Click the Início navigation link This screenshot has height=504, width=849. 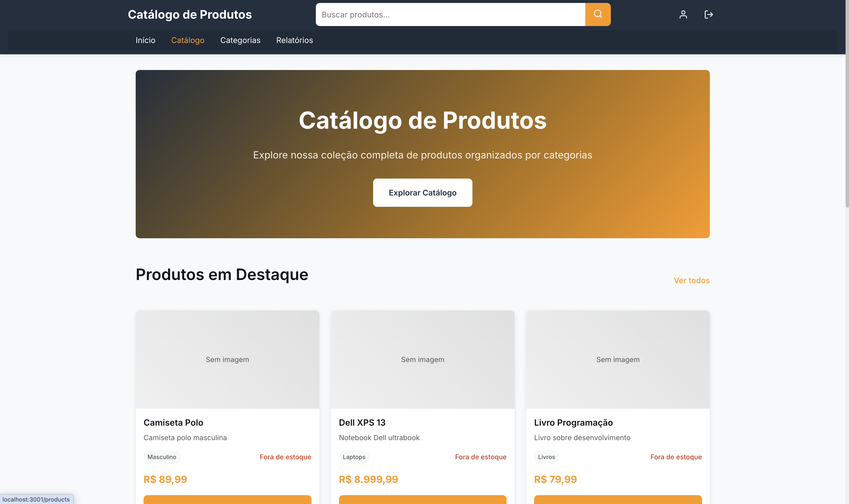pyautogui.click(x=146, y=40)
